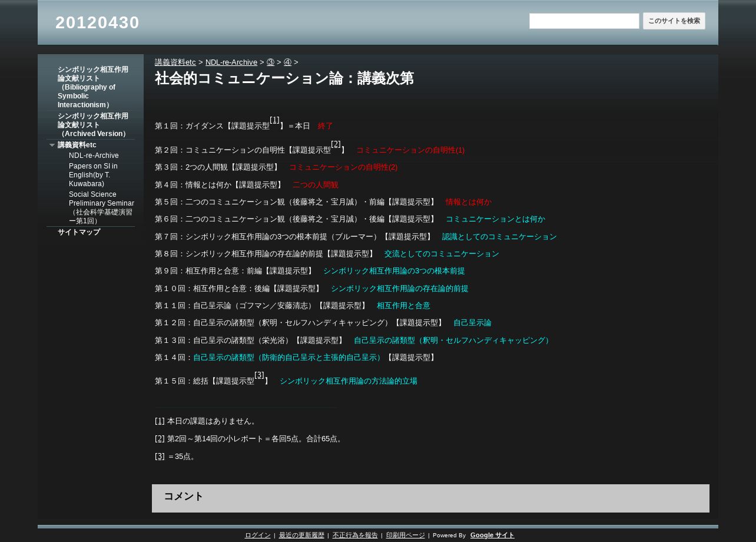Open link 自己呈示の諸類型（防衛的自己呈示と主張的自己呈示）

pyautogui.click(x=289, y=358)
